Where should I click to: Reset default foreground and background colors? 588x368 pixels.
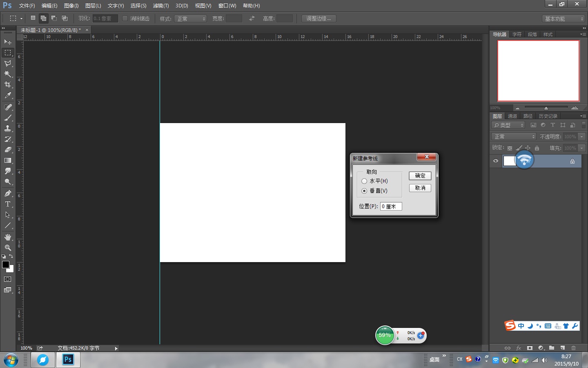coord(4,256)
